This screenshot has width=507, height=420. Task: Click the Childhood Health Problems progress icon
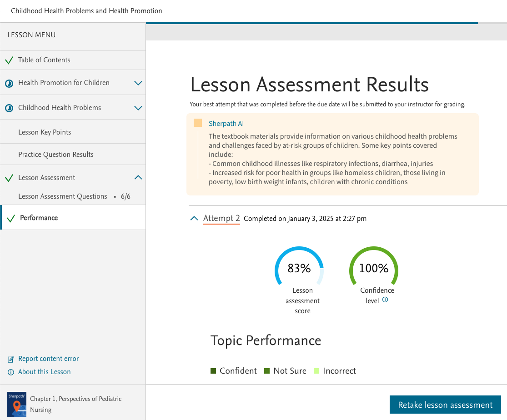9,108
